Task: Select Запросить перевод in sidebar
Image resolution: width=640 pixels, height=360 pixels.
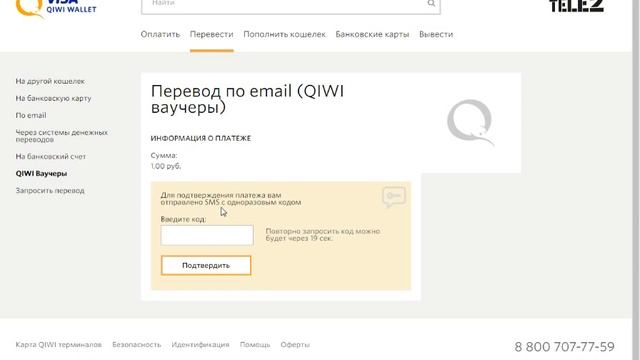Action: (50, 191)
